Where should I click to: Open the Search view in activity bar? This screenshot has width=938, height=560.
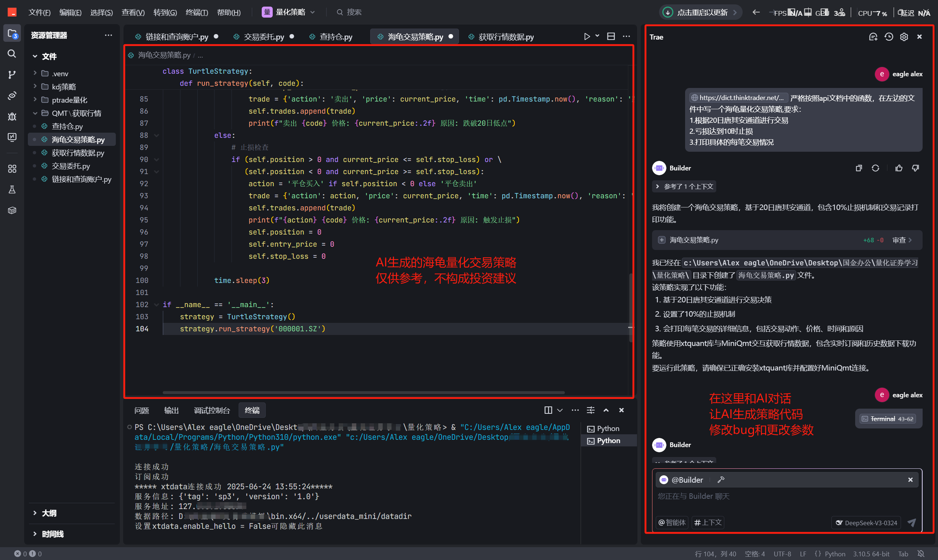(x=12, y=54)
